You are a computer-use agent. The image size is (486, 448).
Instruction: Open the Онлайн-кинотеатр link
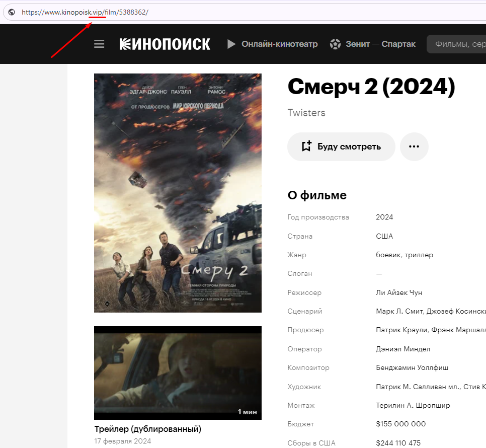coord(280,44)
